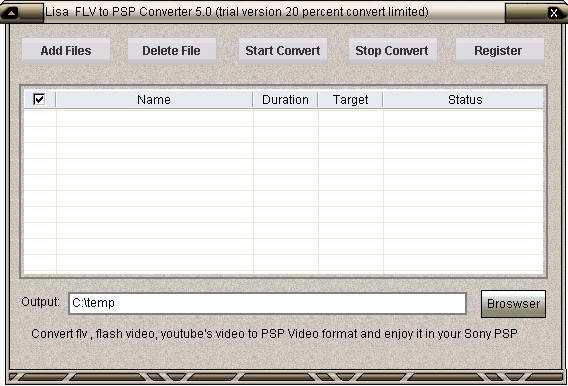Select the Target column header
The width and height of the screenshot is (568, 386).
pyautogui.click(x=350, y=100)
